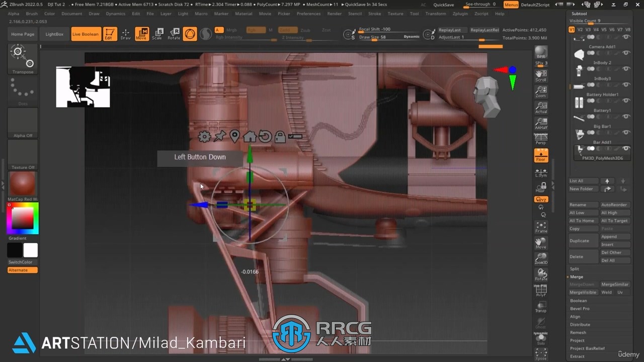Toggle the Floor grid

(x=541, y=156)
